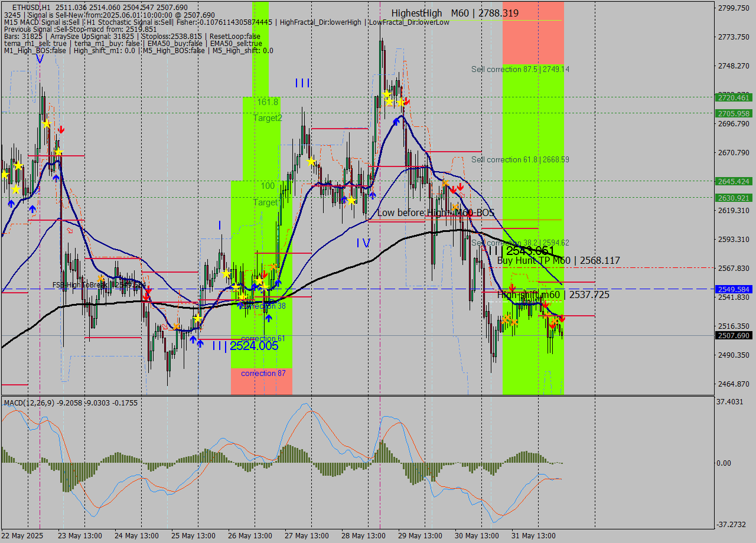Select the blue 2549.584 price label on the axis

pos(732,290)
